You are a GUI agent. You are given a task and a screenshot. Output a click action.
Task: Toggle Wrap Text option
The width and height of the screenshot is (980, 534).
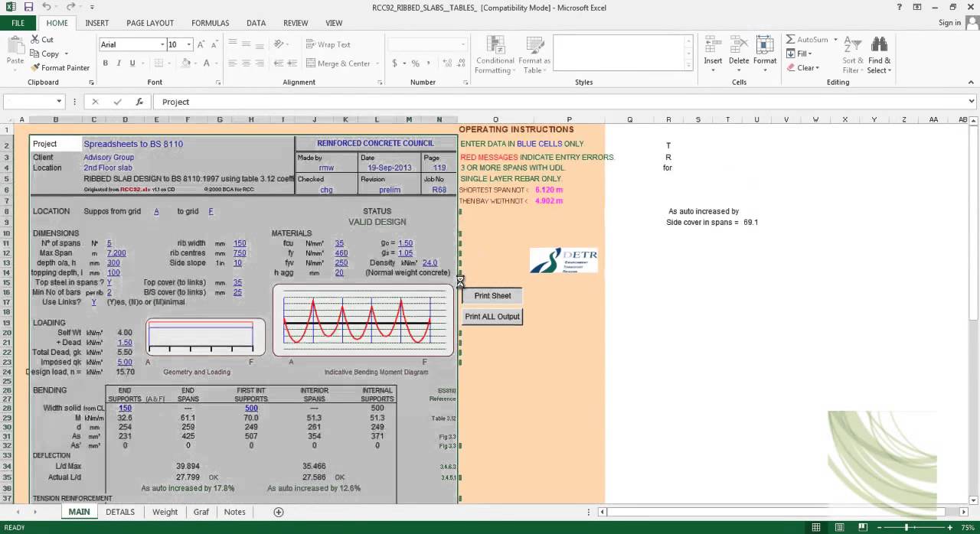328,44
